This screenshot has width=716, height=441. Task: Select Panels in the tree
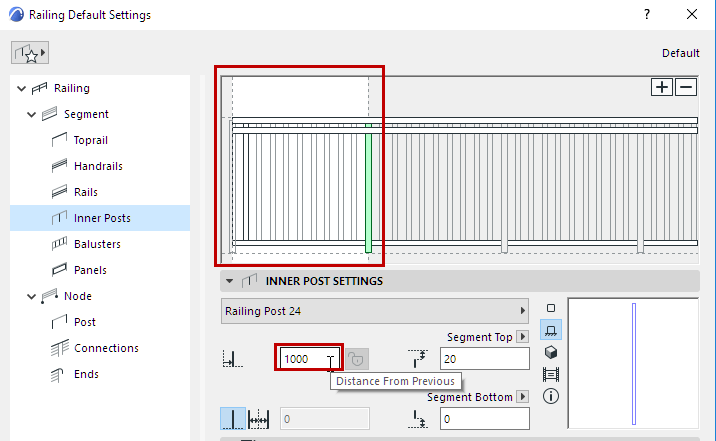pos(90,270)
